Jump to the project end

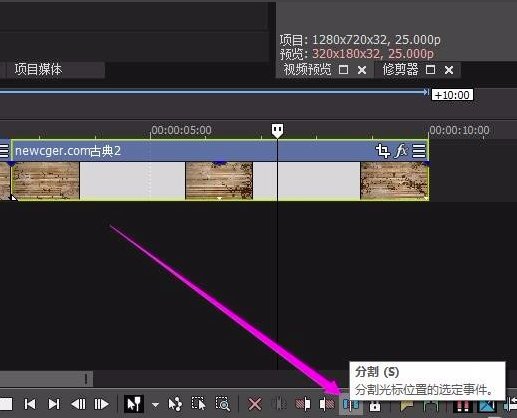54,404
